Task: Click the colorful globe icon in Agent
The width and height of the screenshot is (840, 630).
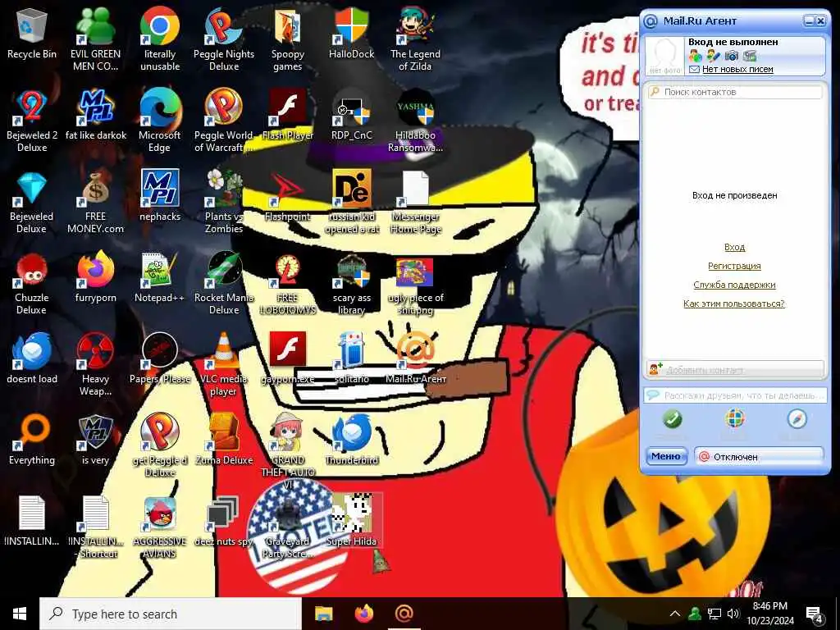Action: point(735,418)
